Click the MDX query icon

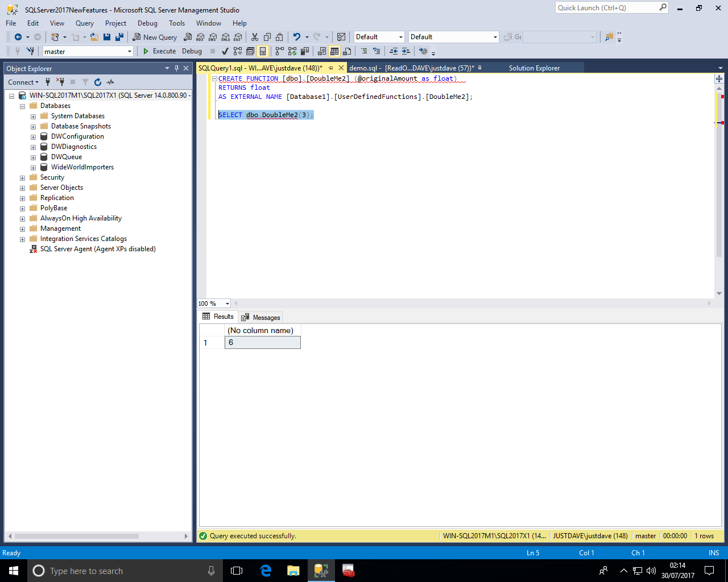tap(200, 37)
